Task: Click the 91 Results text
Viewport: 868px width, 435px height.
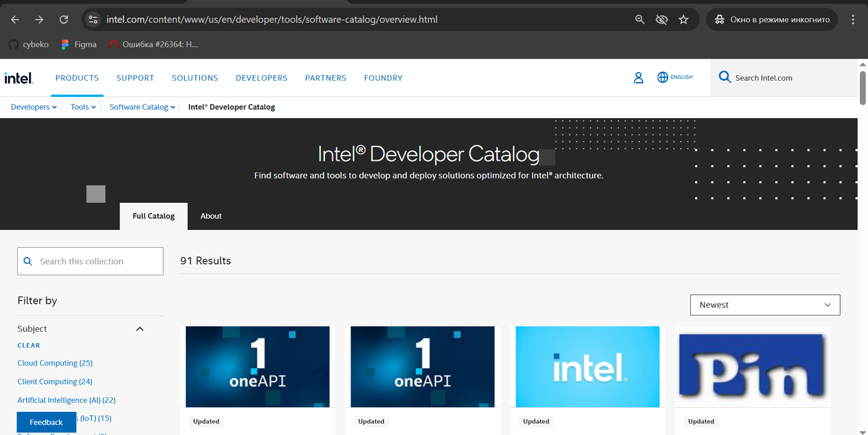Action: 205,261
